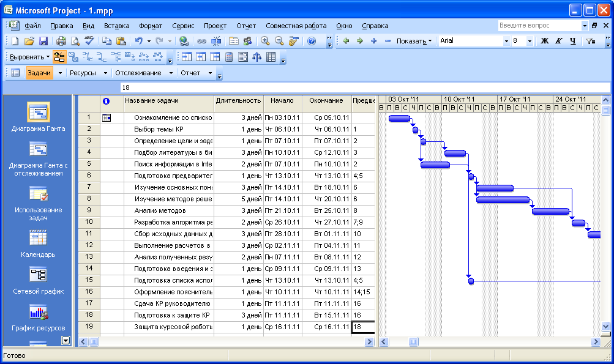Viewport: 614px width, 364px height.
Task: Click the AutoFilter funnel icon
Action: [591, 41]
